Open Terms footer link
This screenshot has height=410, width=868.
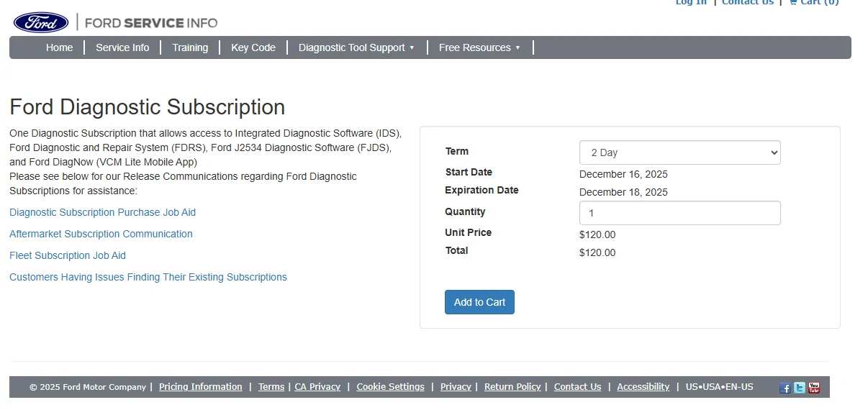pyautogui.click(x=271, y=387)
